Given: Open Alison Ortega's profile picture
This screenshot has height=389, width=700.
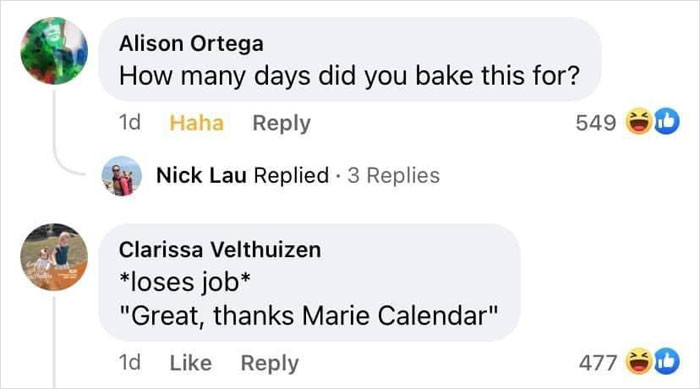Looking at the screenshot, I should click(54, 50).
